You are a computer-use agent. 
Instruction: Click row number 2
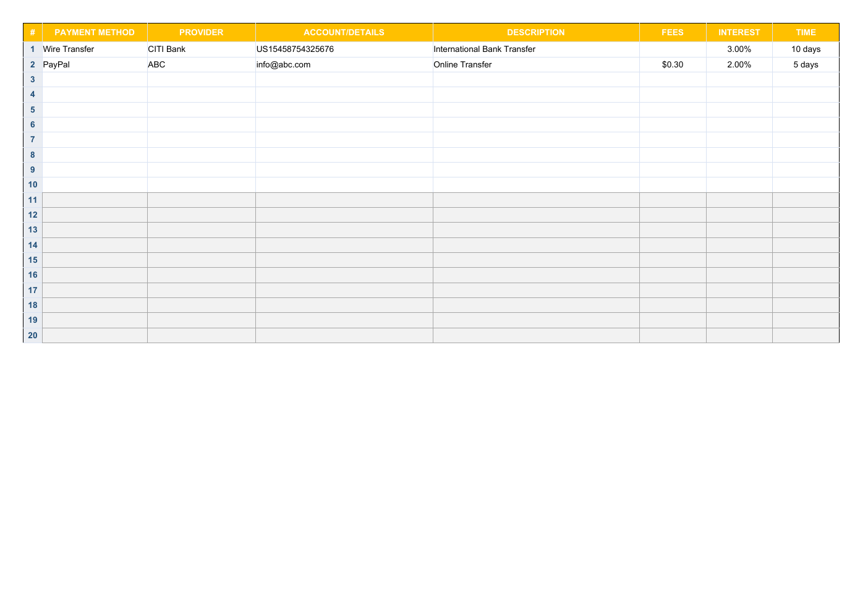tap(33, 65)
